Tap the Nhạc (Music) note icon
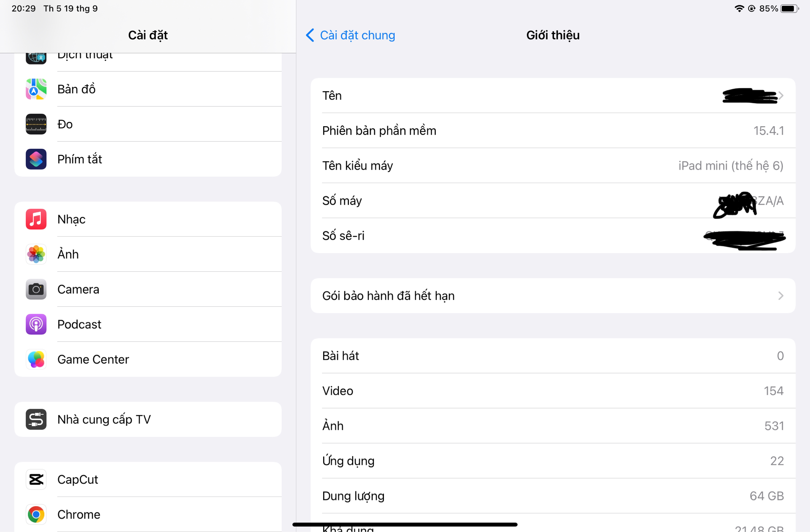 point(36,219)
